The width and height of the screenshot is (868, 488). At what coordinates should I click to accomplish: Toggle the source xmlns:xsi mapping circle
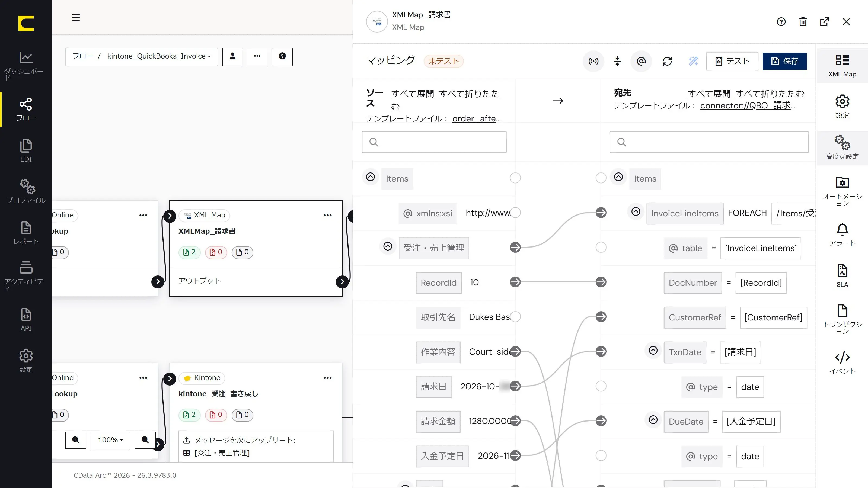pos(515,213)
